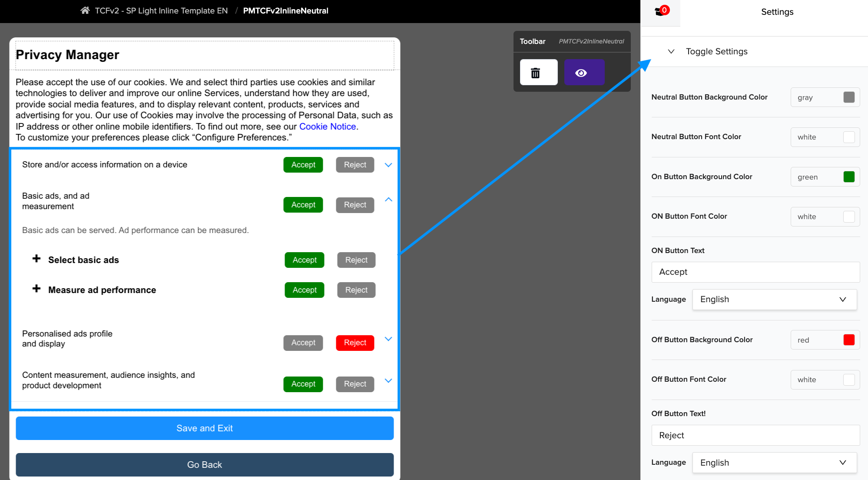Click the green On Button Background swatch
The image size is (868, 480).
pos(849,177)
